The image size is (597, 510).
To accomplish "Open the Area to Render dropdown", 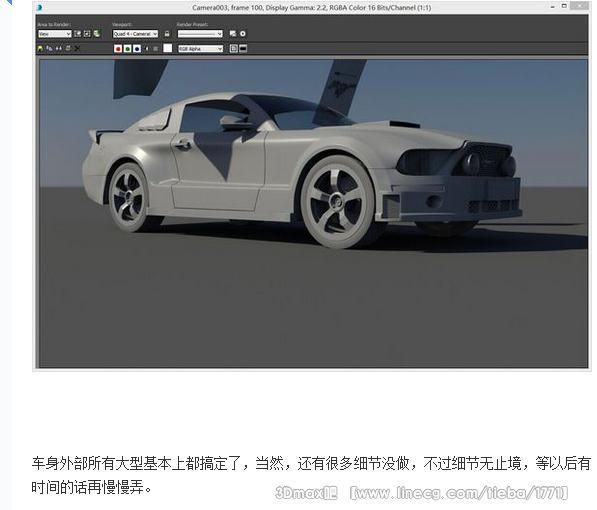I will 54,34.
